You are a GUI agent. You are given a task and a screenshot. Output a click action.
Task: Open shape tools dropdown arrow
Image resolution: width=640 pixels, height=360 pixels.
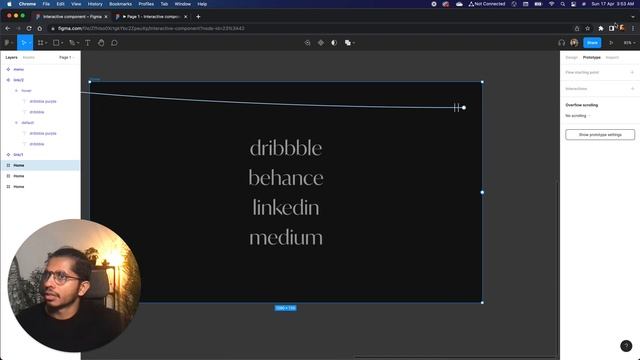point(62,43)
